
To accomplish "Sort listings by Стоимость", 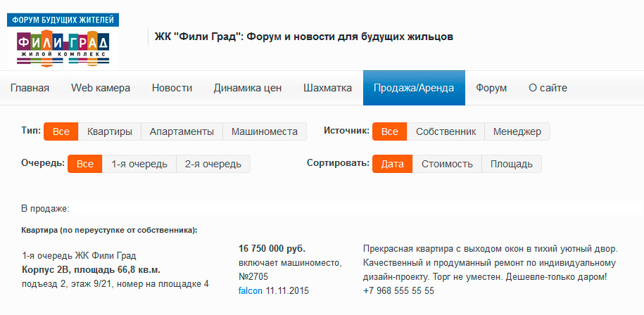I will [x=447, y=164].
